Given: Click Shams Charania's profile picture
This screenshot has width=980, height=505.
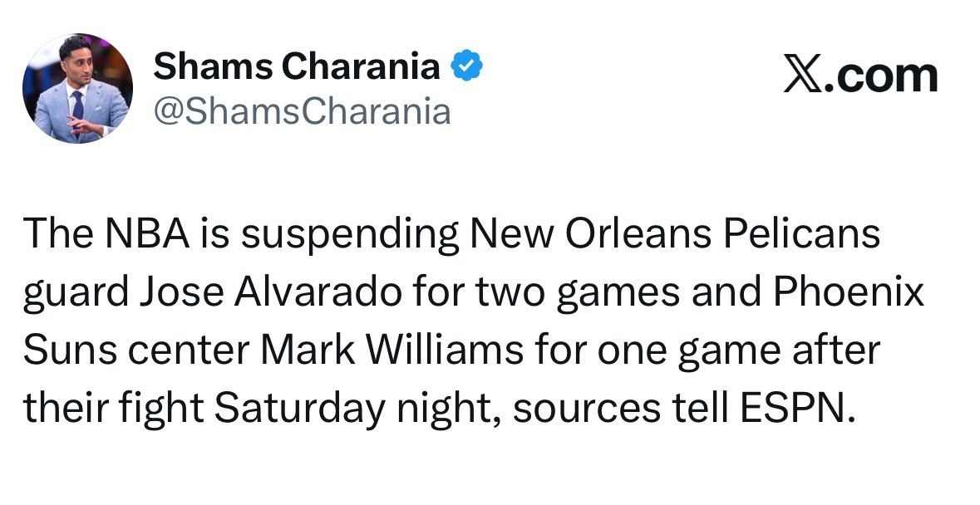Looking at the screenshot, I should pos(76,87).
